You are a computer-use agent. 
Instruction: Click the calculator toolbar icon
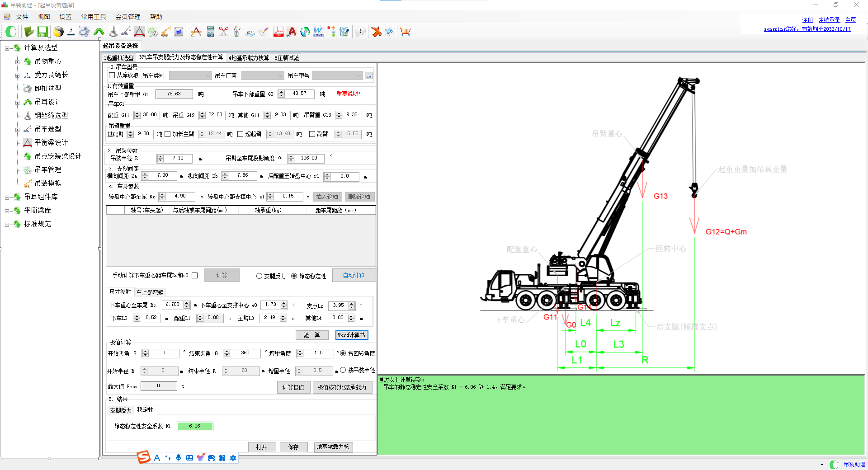click(x=210, y=32)
